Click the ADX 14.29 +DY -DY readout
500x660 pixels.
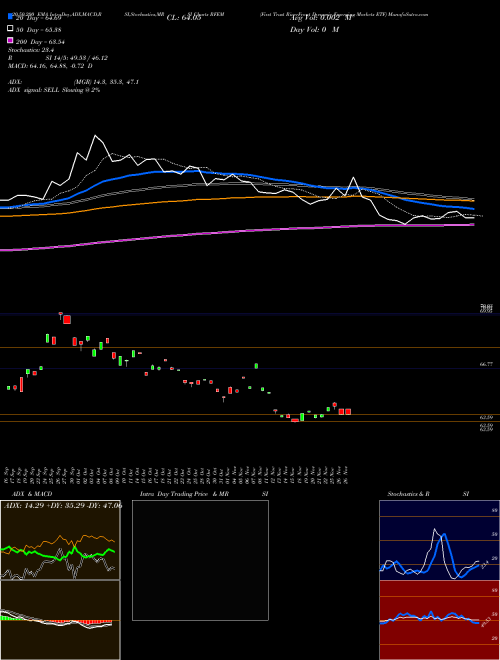(x=63, y=505)
